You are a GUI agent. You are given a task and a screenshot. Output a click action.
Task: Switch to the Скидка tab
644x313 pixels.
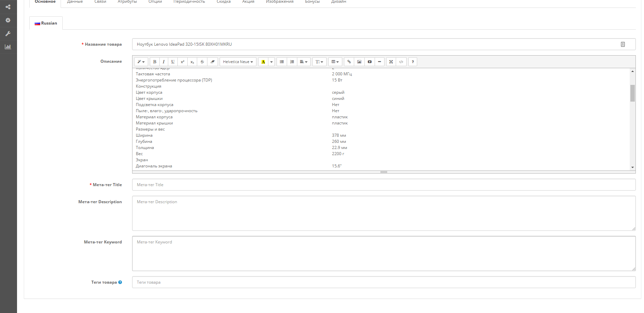[224, 2]
